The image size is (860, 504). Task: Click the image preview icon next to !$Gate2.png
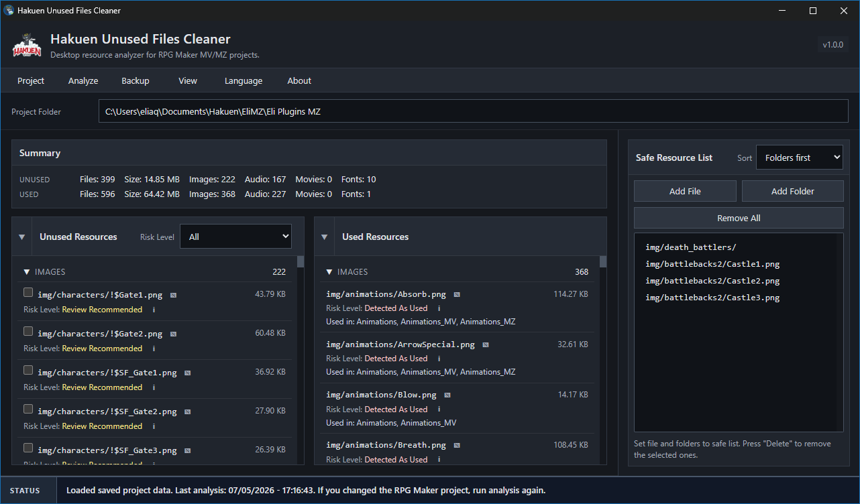coord(173,334)
